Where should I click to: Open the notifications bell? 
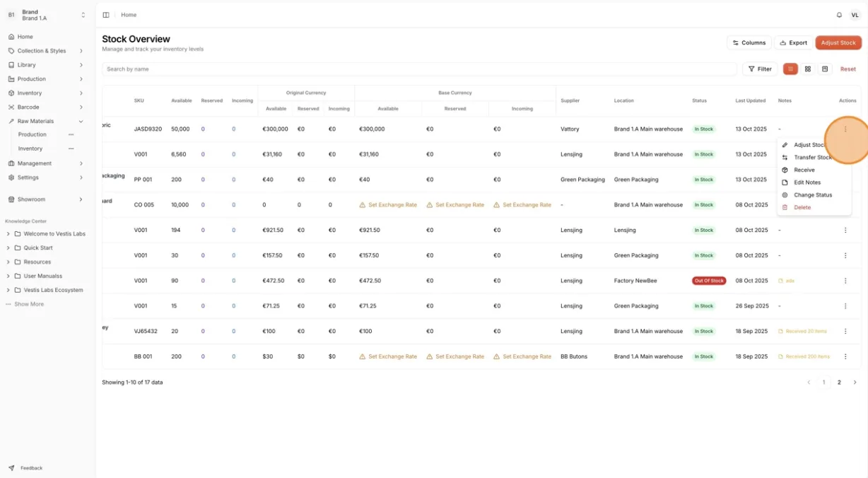click(839, 15)
